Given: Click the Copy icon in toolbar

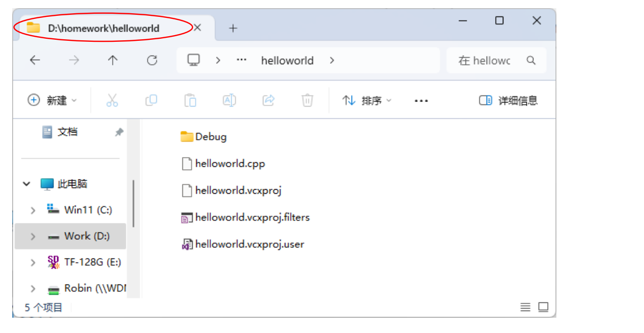Looking at the screenshot, I should click(151, 100).
